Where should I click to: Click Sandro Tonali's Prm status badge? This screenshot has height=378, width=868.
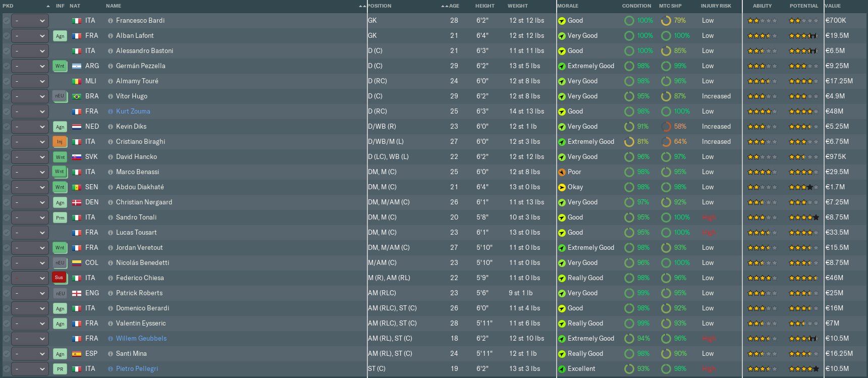[60, 218]
